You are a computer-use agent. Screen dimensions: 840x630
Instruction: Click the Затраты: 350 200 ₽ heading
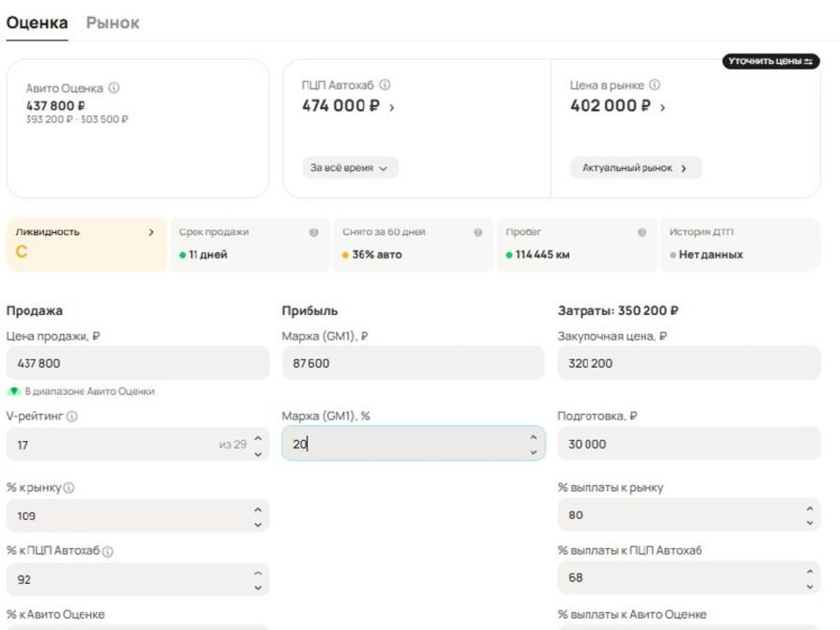[x=618, y=310]
